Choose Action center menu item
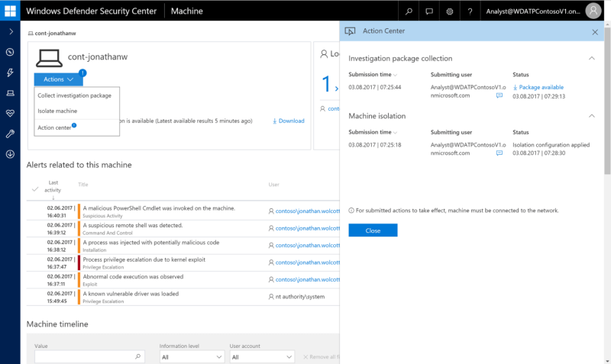Image resolution: width=611 pixels, height=364 pixels. (x=54, y=127)
